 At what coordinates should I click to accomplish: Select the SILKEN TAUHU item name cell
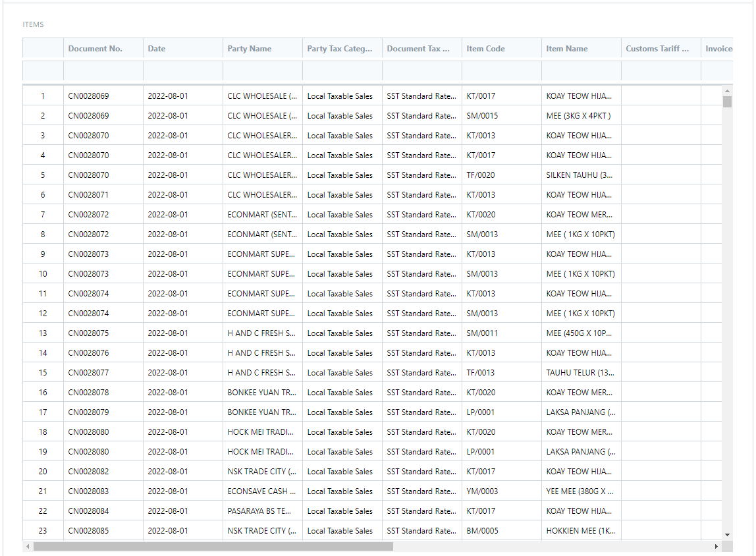580,175
